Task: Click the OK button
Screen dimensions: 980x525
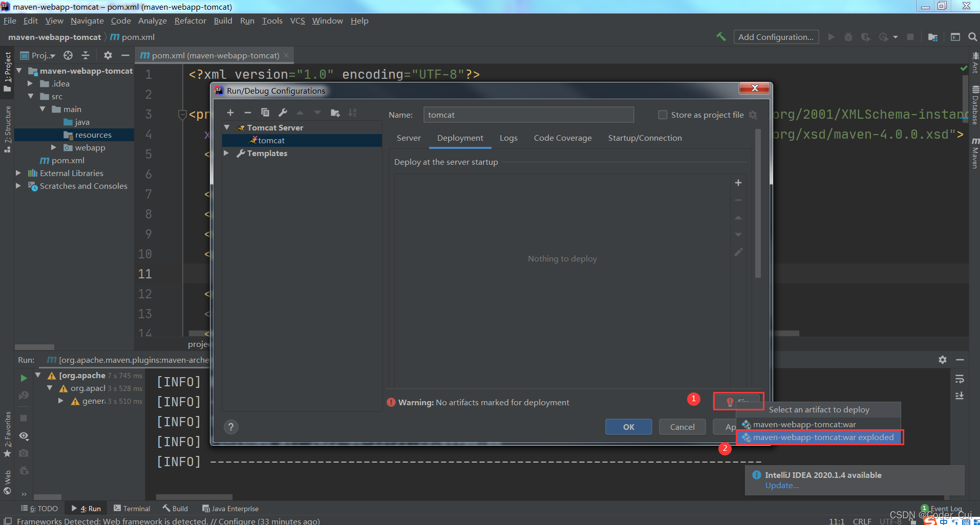Action: pos(629,427)
